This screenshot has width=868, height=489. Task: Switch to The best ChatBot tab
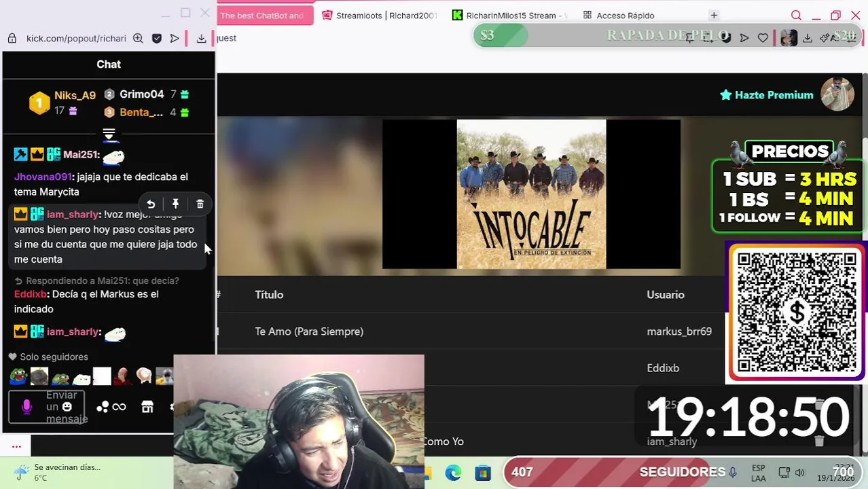(266, 15)
